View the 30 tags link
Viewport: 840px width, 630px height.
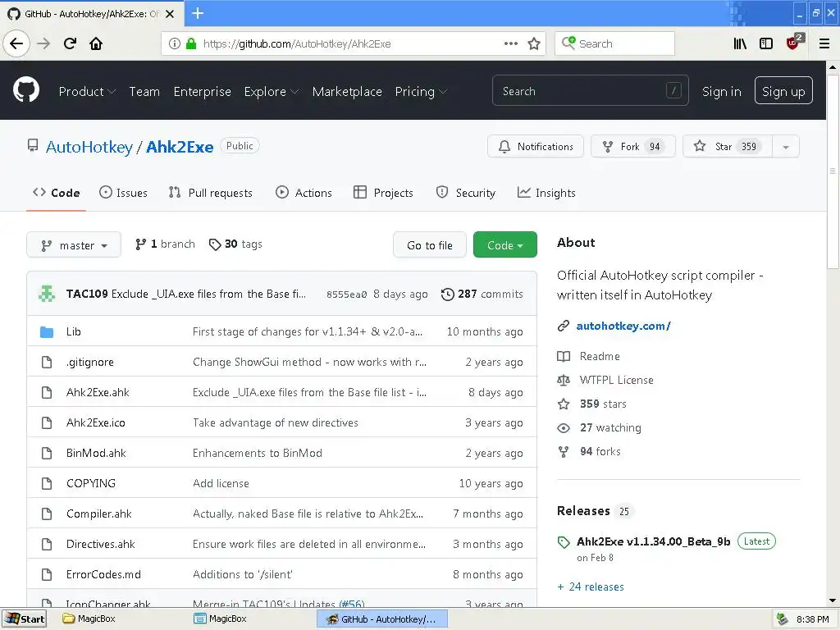(x=235, y=244)
